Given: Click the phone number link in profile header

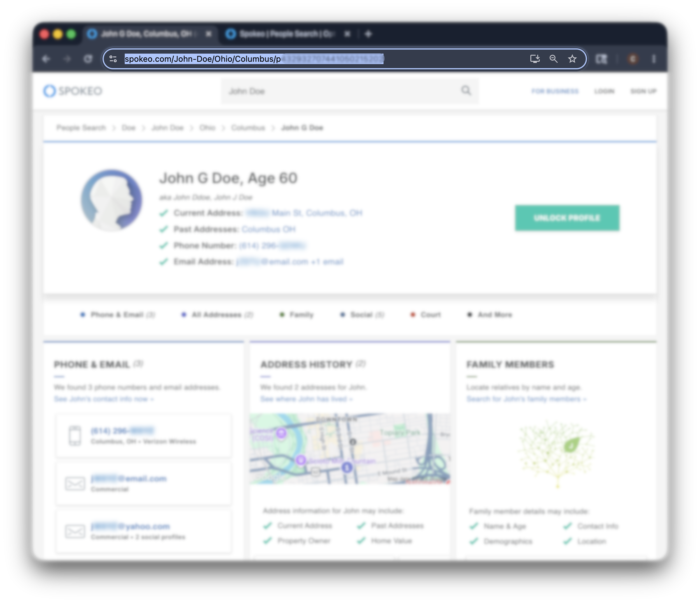Looking at the screenshot, I should click(272, 246).
